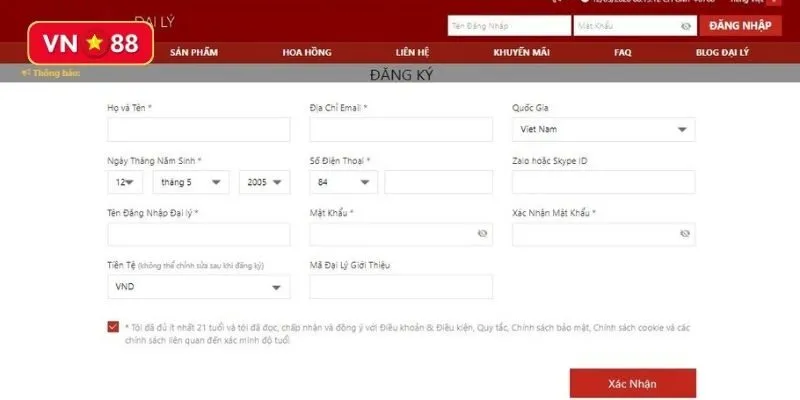The width and height of the screenshot is (800, 400).
Task: Open the KHUYẾN MÃI menu item
Action: pyautogui.click(x=521, y=53)
